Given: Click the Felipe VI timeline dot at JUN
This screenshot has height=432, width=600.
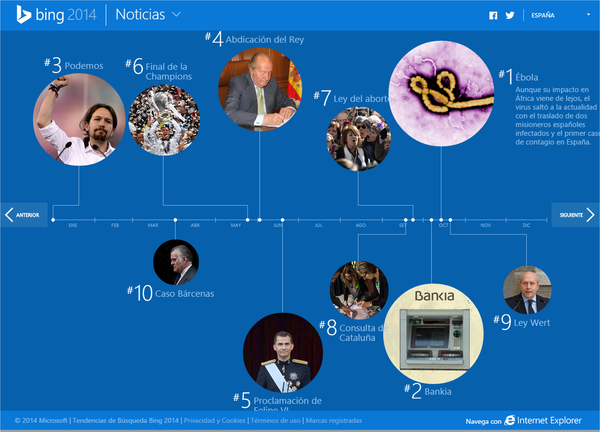Looking at the screenshot, I should coord(282,220).
